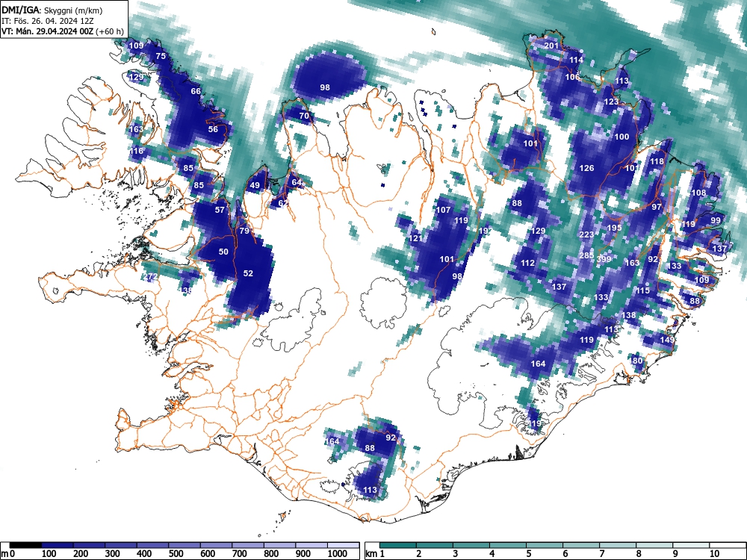Viewport: 747px width, 560px height.
Task: Click the darkest blue 100–200 m legend swatch
Action: point(58,545)
